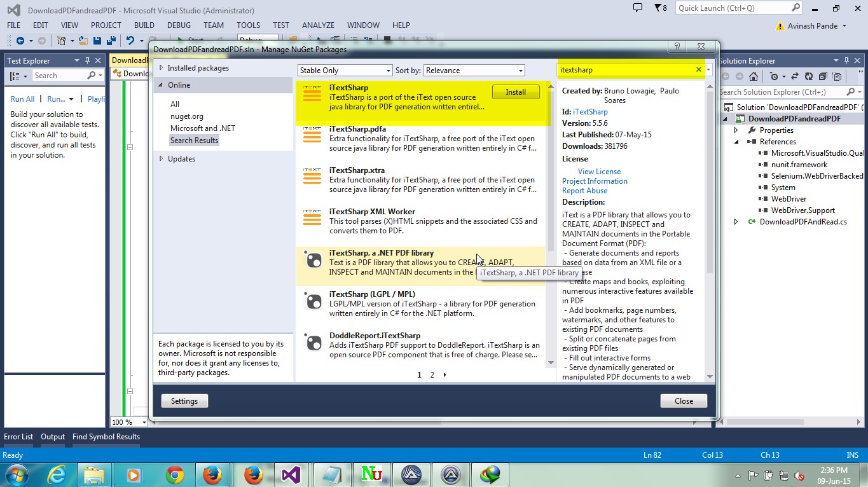Click the iTextSharp package icon

[x=312, y=93]
